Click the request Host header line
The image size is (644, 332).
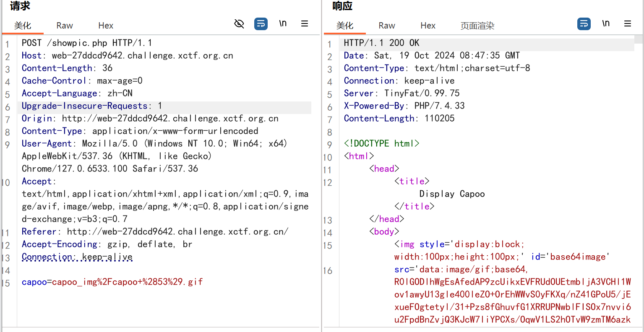pos(128,55)
